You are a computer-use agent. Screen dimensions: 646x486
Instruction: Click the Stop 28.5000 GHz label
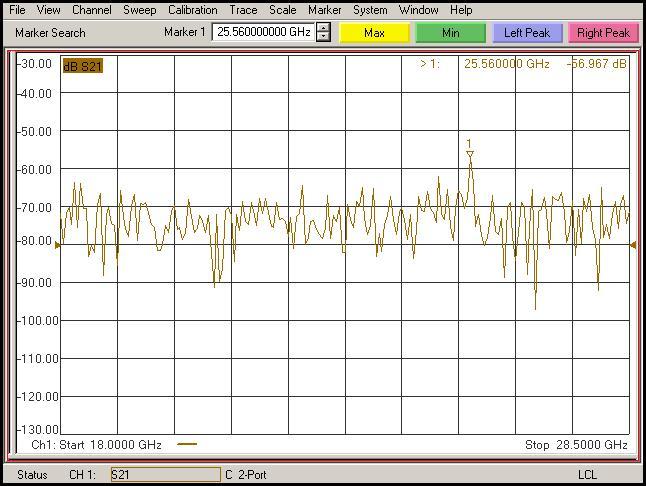(x=576, y=445)
